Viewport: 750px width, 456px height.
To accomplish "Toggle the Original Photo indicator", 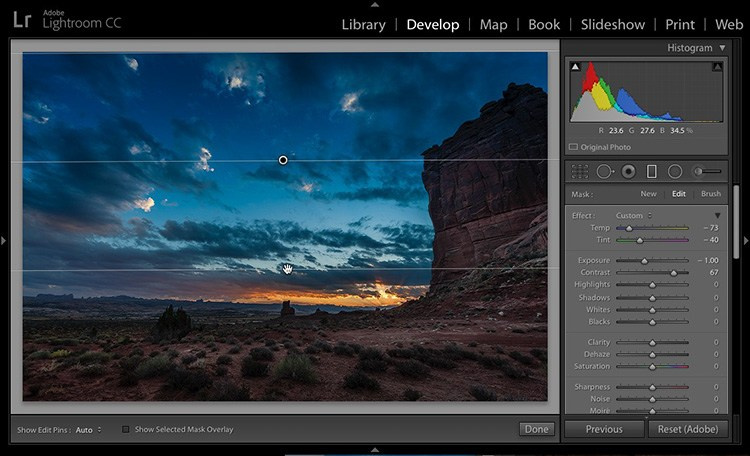I will (x=573, y=146).
